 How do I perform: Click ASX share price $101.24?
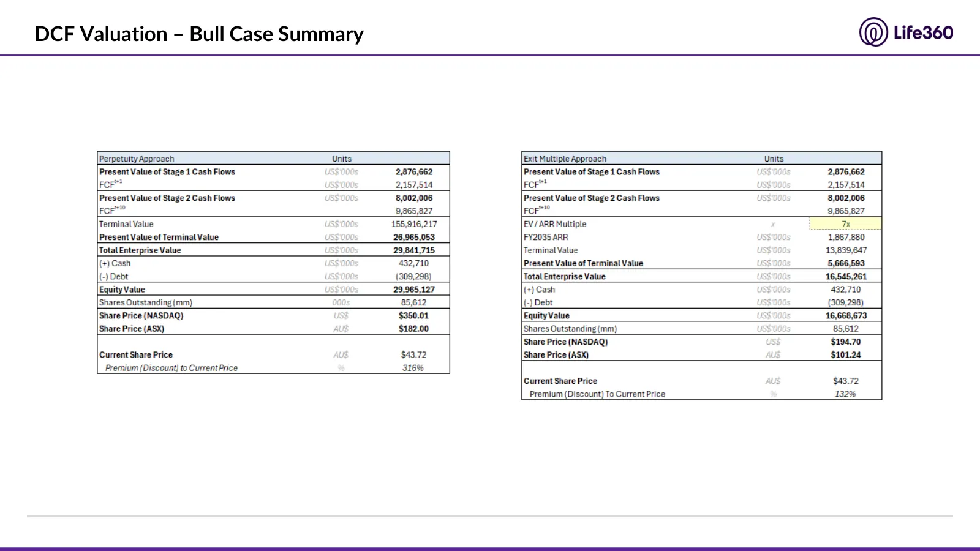[x=846, y=355]
